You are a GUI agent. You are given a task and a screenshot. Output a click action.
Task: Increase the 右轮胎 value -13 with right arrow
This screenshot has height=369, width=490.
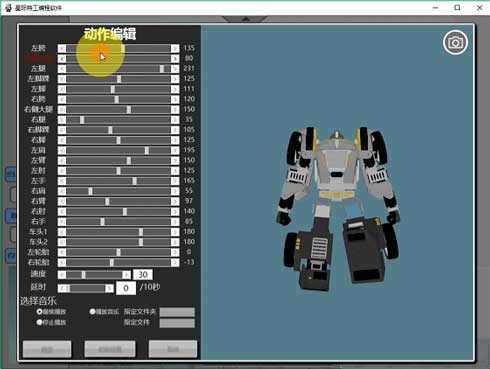point(175,263)
